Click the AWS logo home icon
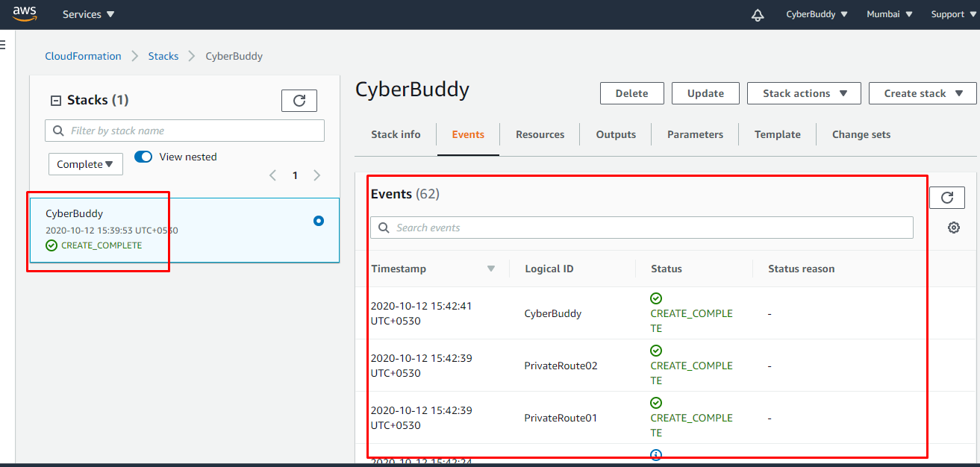Screen dimensions: 980x467 pos(25,14)
